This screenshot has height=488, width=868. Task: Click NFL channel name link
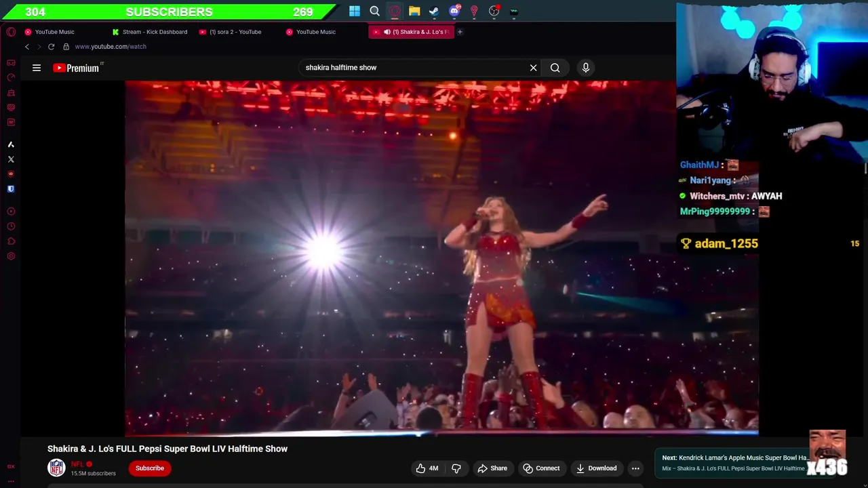tap(77, 464)
